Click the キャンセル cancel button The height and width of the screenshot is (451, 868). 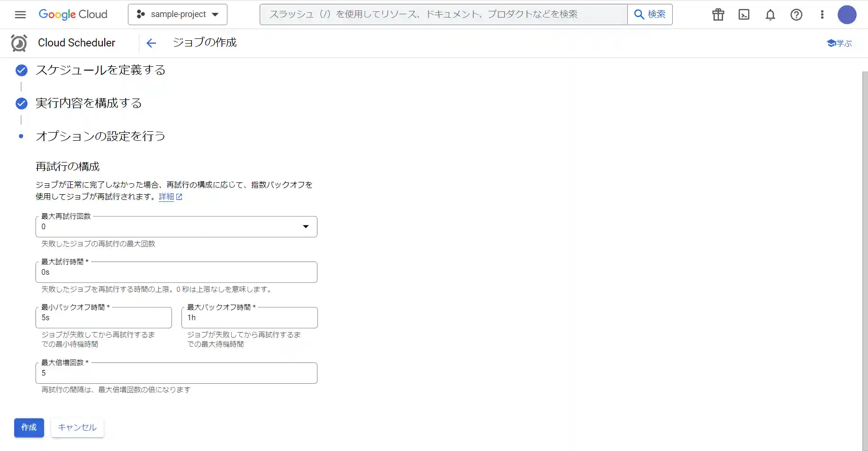pos(77,428)
